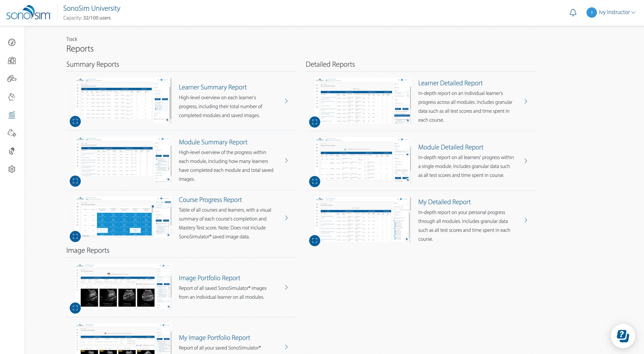Open the Course Progress Report link

point(210,200)
